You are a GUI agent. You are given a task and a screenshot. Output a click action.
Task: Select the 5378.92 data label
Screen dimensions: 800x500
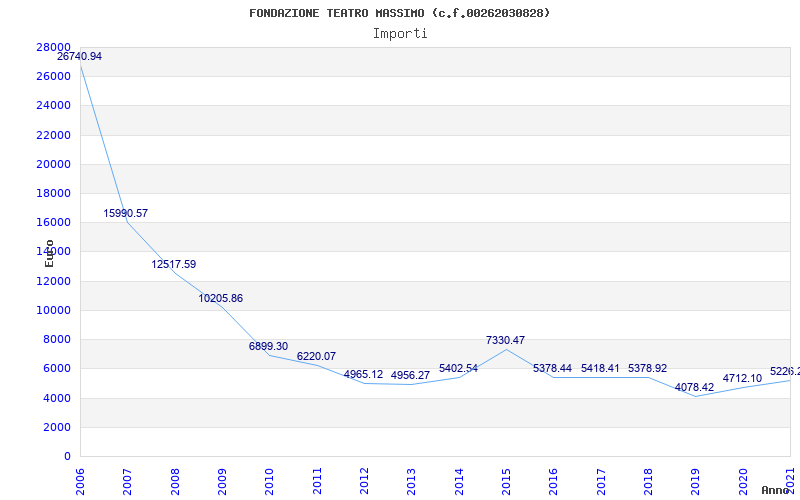click(647, 368)
